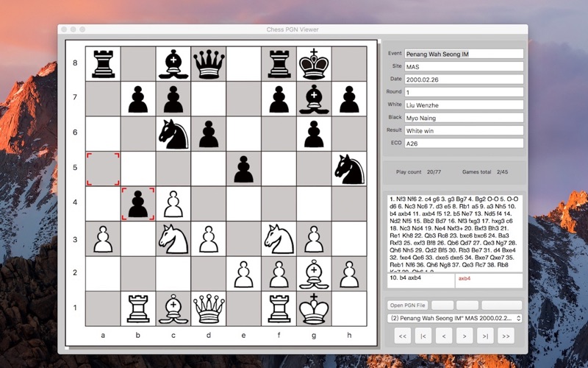Select the black pawn on d6

tap(209, 134)
